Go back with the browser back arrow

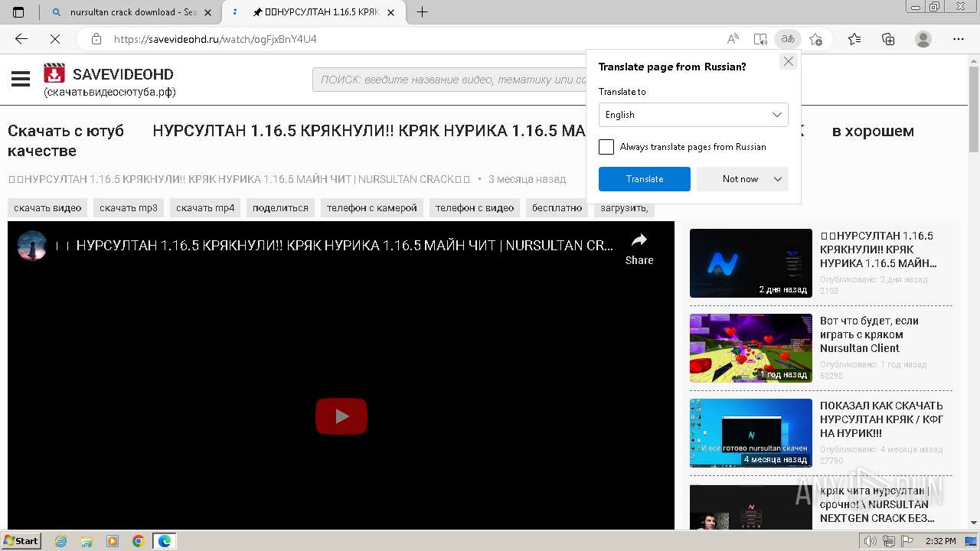click(x=21, y=39)
